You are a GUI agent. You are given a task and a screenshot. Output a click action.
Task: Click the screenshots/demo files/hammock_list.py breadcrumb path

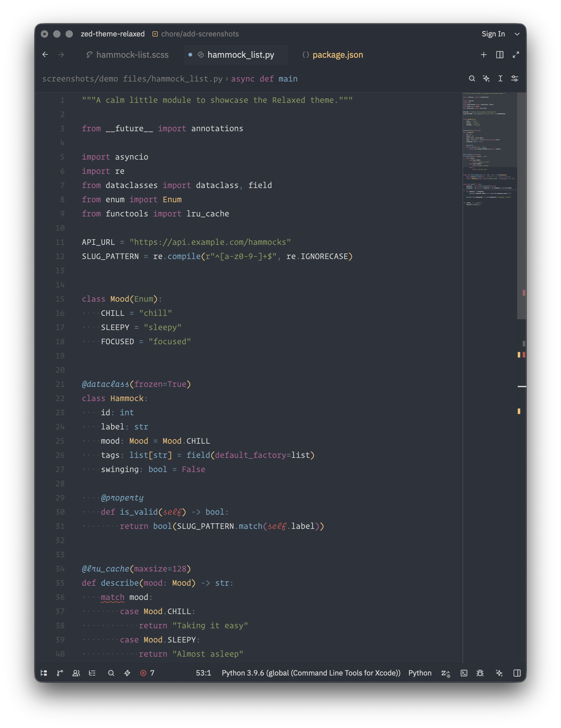pos(132,79)
